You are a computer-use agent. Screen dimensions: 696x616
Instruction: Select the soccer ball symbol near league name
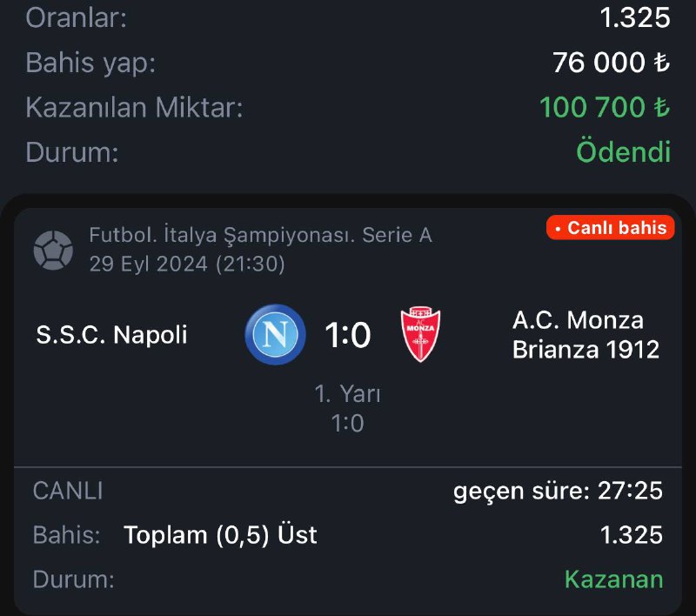point(55,248)
